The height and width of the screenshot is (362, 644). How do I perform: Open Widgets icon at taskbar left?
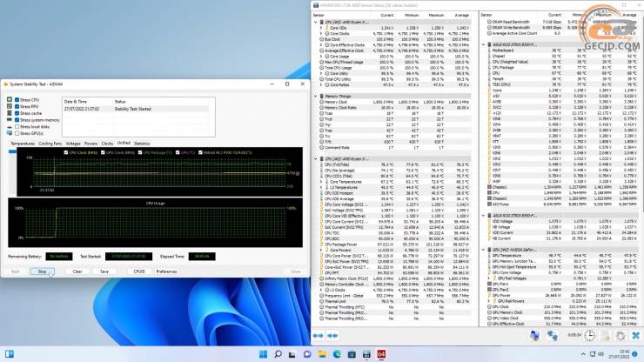click(9, 354)
